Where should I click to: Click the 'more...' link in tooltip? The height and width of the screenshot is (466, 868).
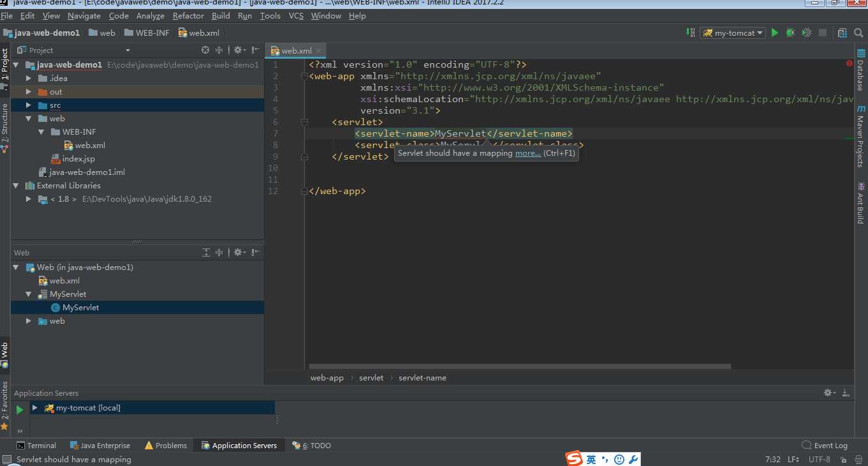(527, 153)
